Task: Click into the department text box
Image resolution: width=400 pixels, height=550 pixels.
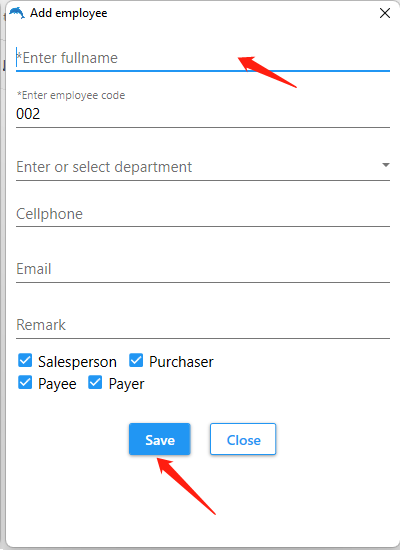Action: click(196, 167)
